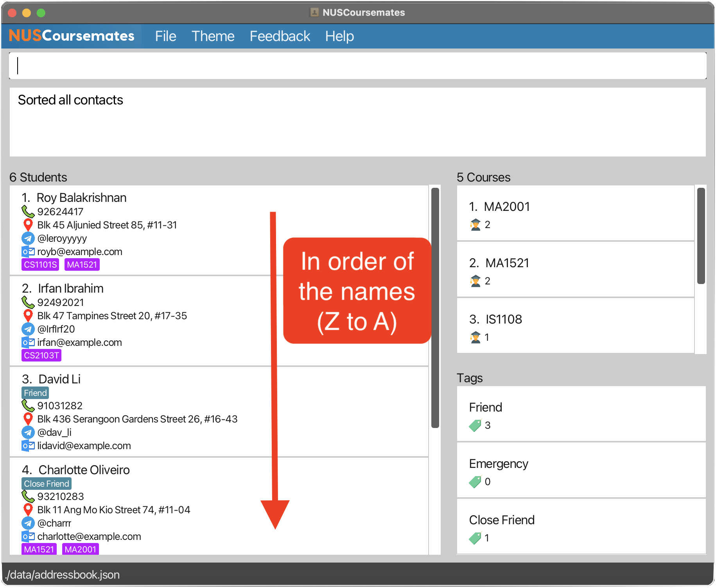Click David Li's Friend tag
Image resolution: width=716 pixels, height=588 pixels.
coord(35,393)
